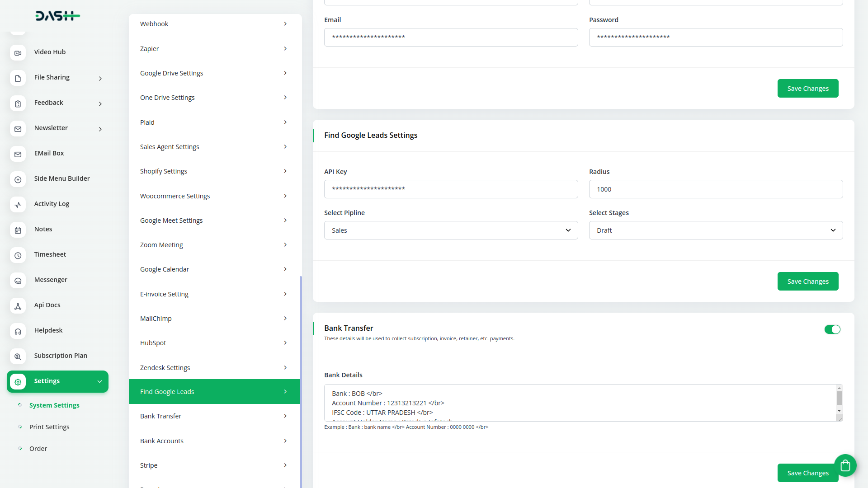
Task: Disable the Bank Transfer toggle
Action: point(832,329)
